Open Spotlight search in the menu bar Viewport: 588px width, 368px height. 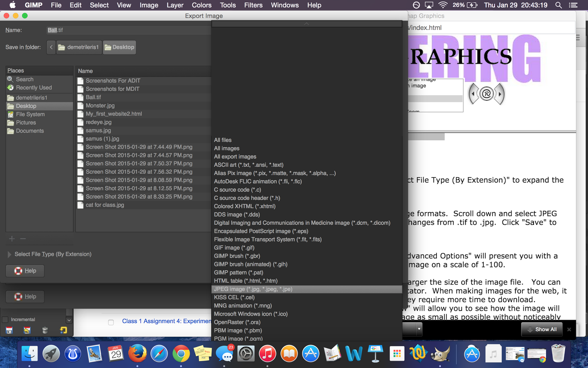[559, 5]
